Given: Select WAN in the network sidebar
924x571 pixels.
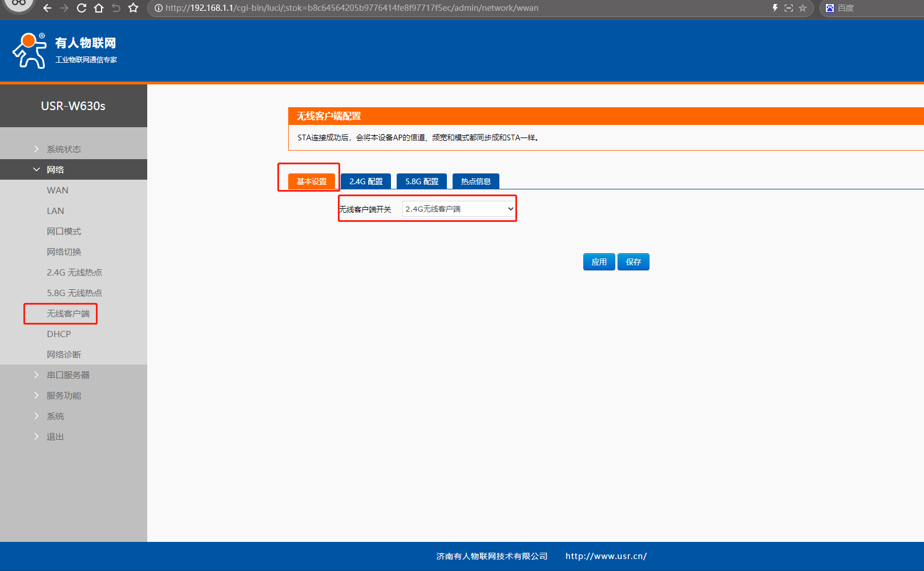Looking at the screenshot, I should 58,190.
